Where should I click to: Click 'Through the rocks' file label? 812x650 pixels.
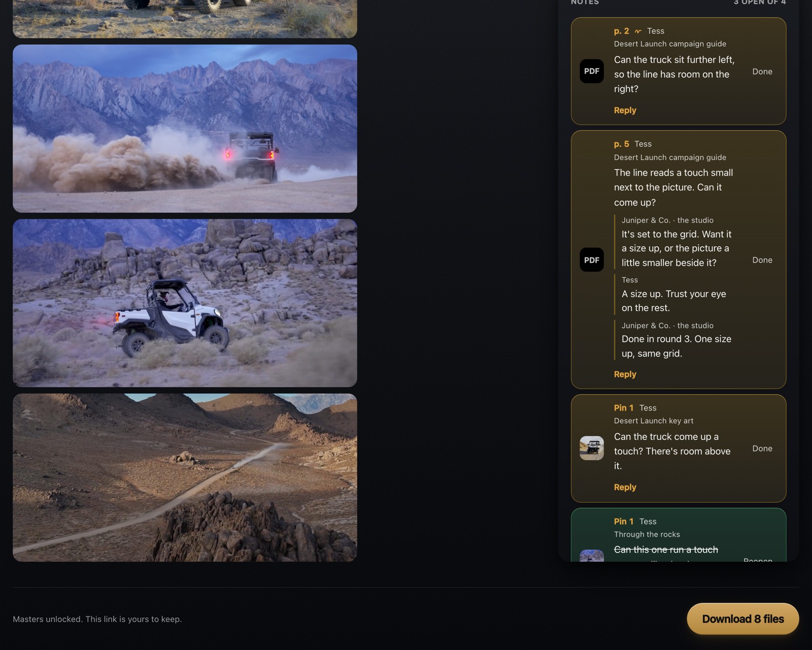647,534
